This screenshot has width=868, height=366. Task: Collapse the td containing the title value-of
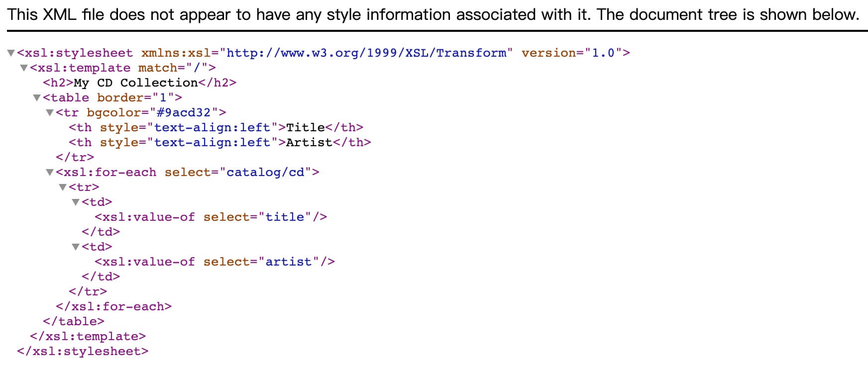pyautogui.click(x=75, y=202)
